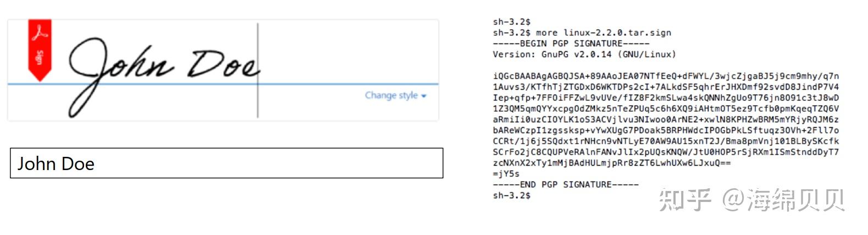Viewport: 868px width, 235px height.
Task: Open the Change style dropdown arrow
Action: click(424, 96)
